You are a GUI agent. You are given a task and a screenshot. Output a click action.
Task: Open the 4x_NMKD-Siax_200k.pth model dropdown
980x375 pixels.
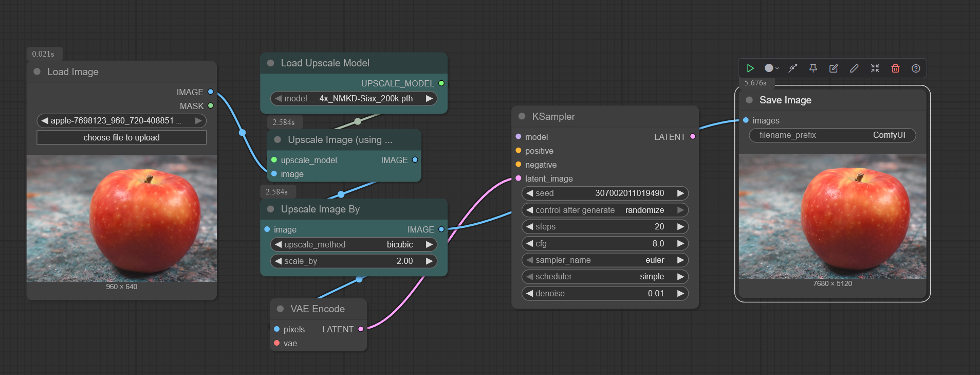click(x=354, y=98)
